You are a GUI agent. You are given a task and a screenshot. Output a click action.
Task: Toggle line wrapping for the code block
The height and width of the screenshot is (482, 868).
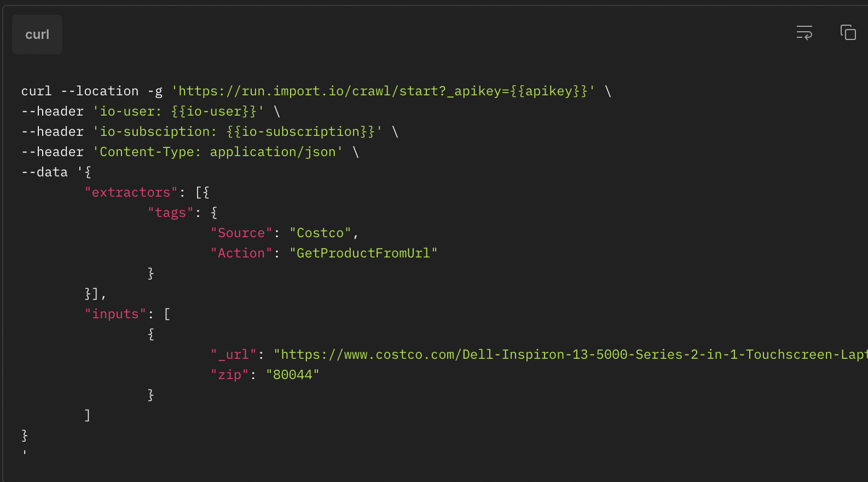coord(804,33)
